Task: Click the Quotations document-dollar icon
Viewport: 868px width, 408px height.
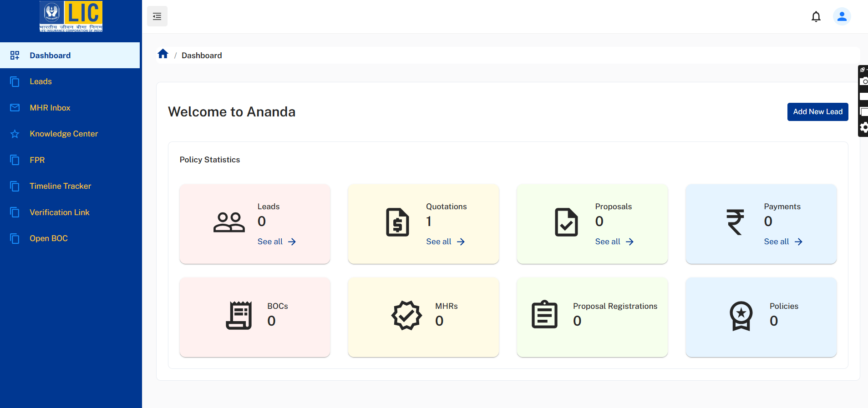Action: [397, 222]
